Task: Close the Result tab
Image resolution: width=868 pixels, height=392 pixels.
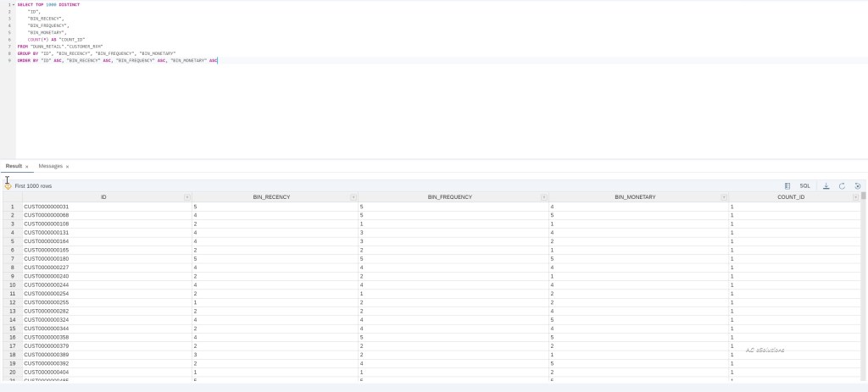Action: coord(27,167)
